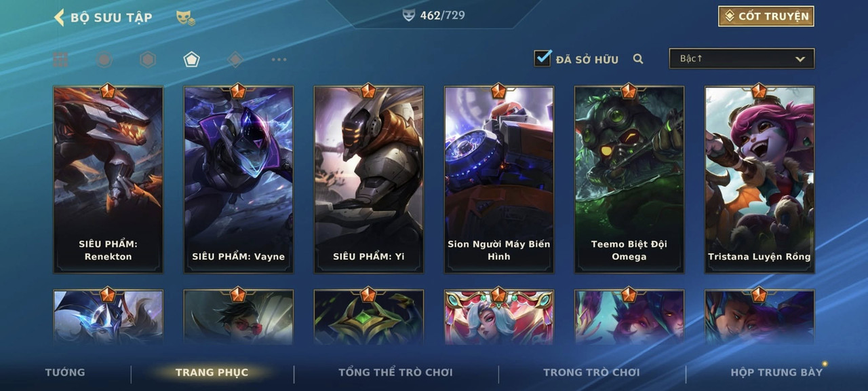Click the Cốt Truyện button
The height and width of the screenshot is (391, 868).
766,16
